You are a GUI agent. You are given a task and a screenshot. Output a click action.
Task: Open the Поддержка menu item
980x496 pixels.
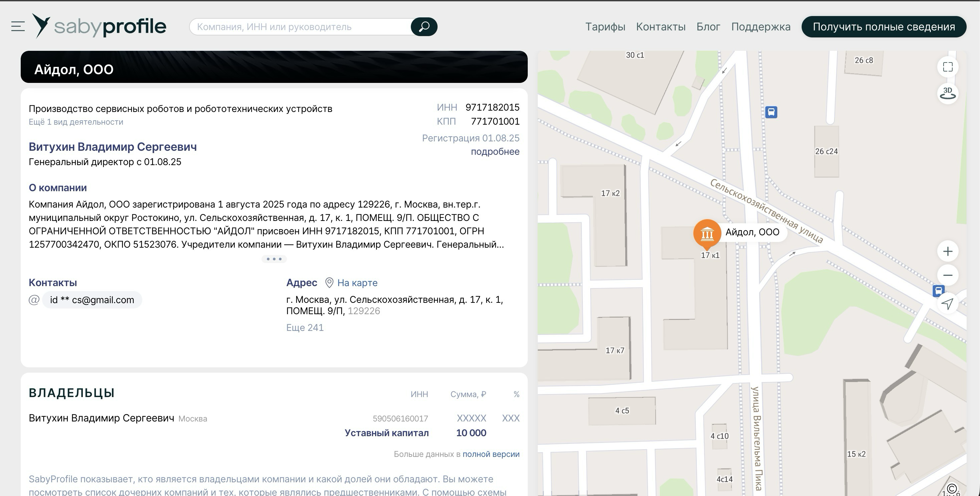pyautogui.click(x=761, y=27)
